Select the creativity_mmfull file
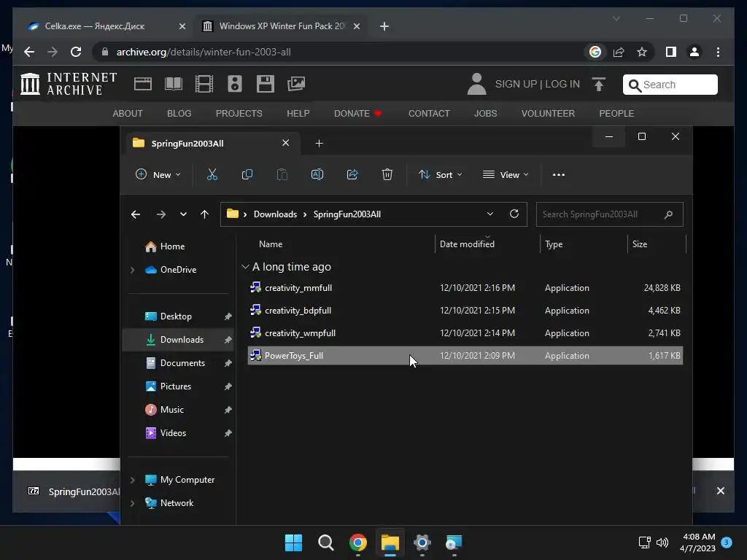Viewport: 747px width, 560px height. coord(465,287)
